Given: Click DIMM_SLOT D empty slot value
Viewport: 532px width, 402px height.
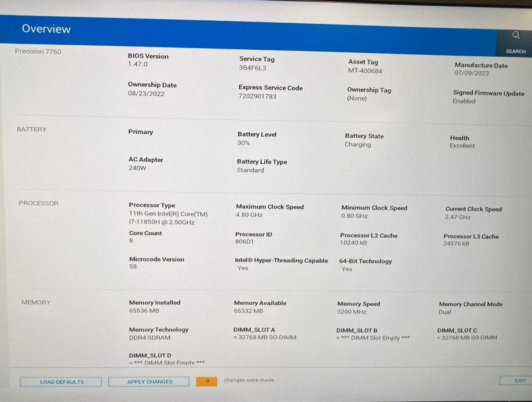Looking at the screenshot, I should click(167, 363).
